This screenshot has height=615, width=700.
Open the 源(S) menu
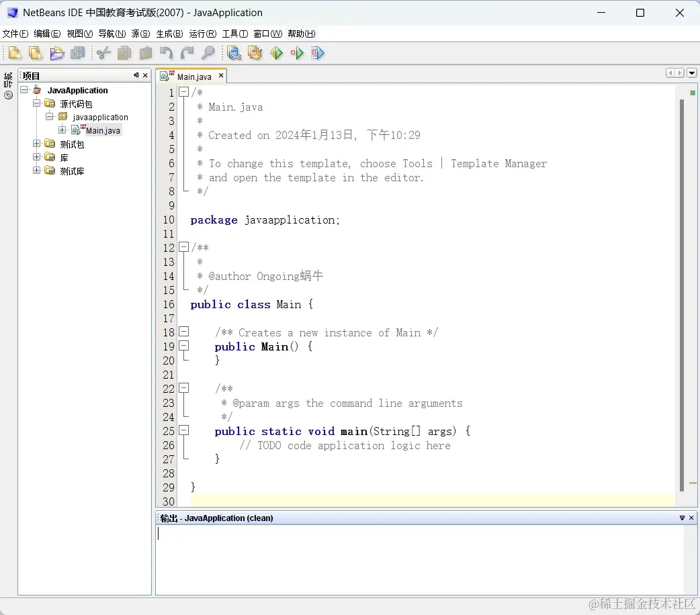coord(140,34)
